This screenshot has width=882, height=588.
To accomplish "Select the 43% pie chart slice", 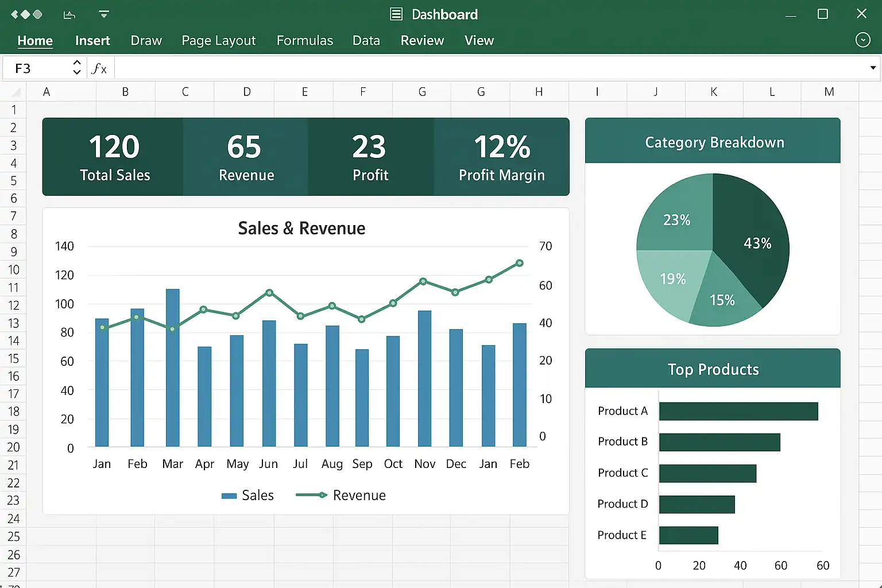I will pos(752,241).
